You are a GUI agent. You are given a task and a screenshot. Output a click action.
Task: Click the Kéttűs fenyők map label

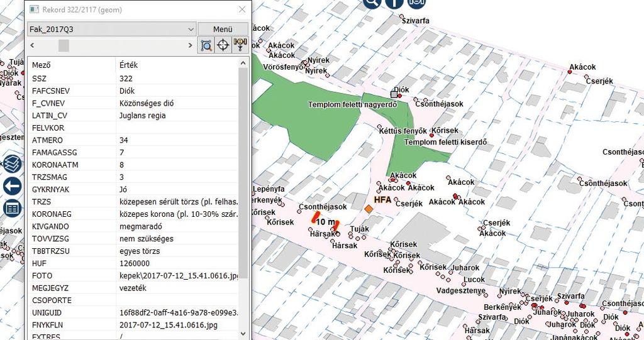pos(403,131)
